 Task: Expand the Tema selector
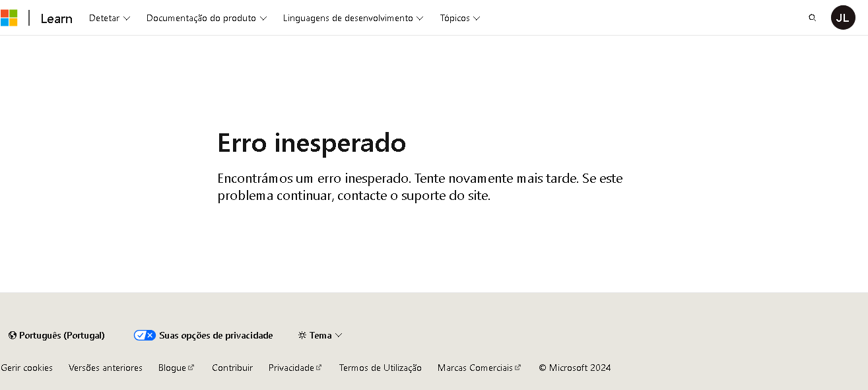320,335
